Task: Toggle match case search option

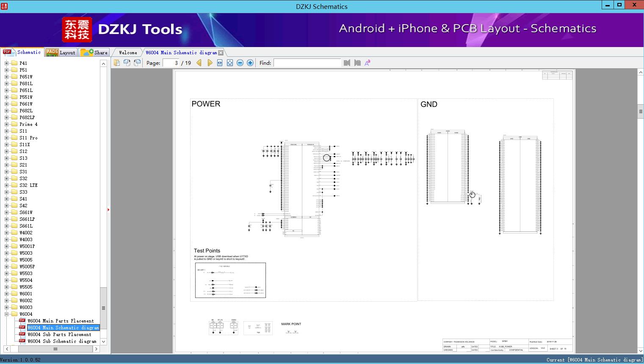Action: [368, 63]
